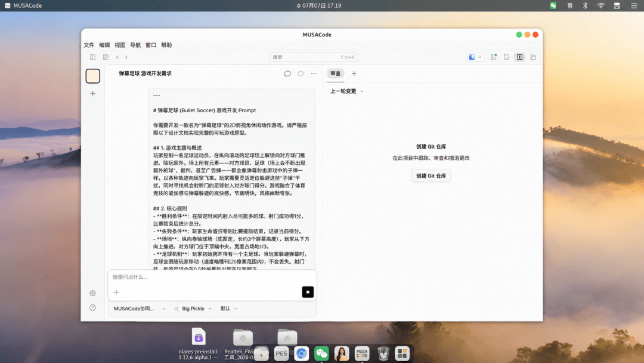Click the ## 2. 核心规则 line
The height and width of the screenshot is (363, 644).
170,208
